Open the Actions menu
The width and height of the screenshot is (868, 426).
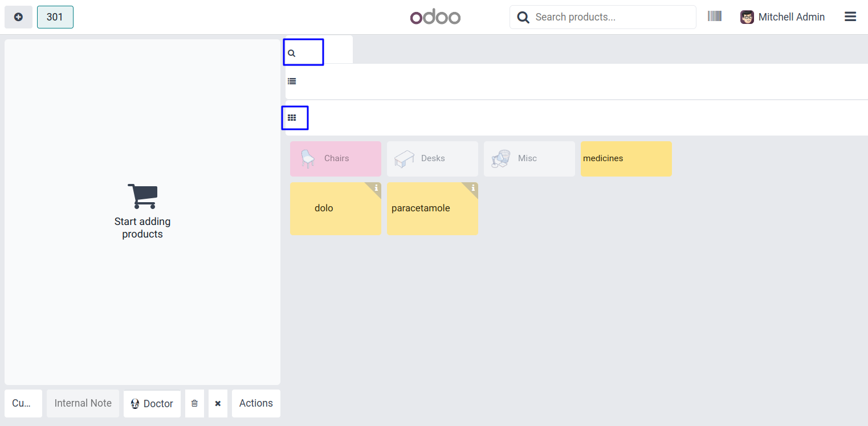click(256, 403)
